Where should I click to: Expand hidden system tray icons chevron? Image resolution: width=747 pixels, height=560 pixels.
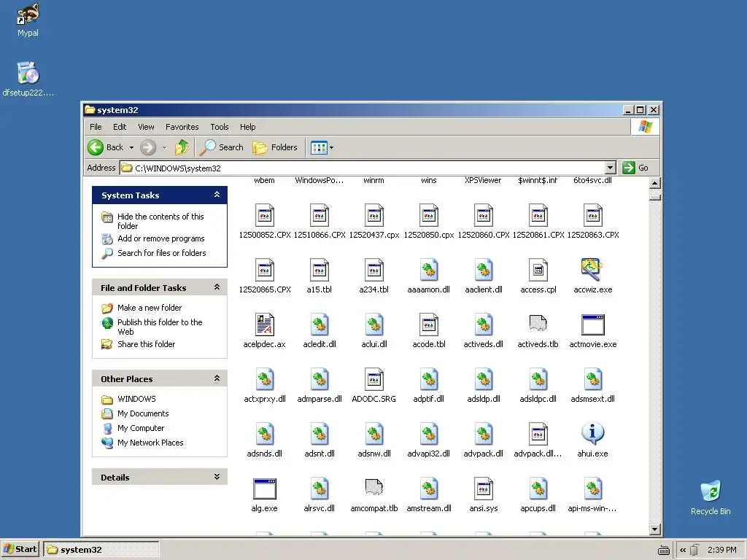pos(683,550)
